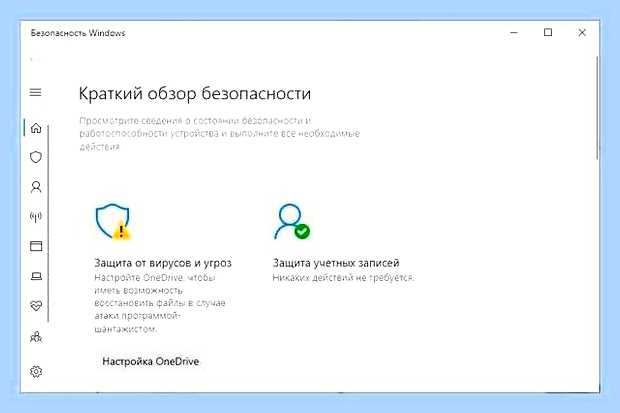Open Settings gear icon in sidebar
The width and height of the screenshot is (620, 413).
pyautogui.click(x=36, y=371)
